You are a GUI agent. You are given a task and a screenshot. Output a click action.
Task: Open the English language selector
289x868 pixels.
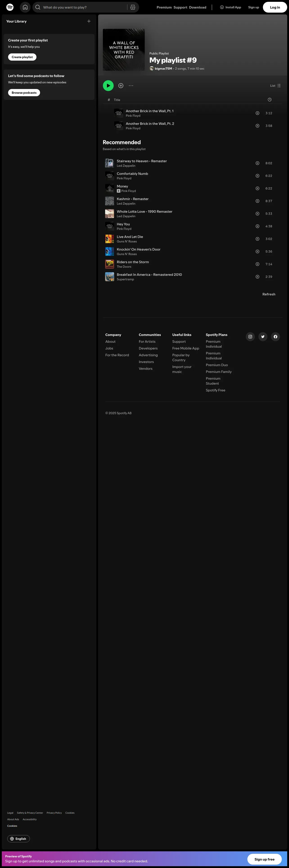click(x=18, y=839)
